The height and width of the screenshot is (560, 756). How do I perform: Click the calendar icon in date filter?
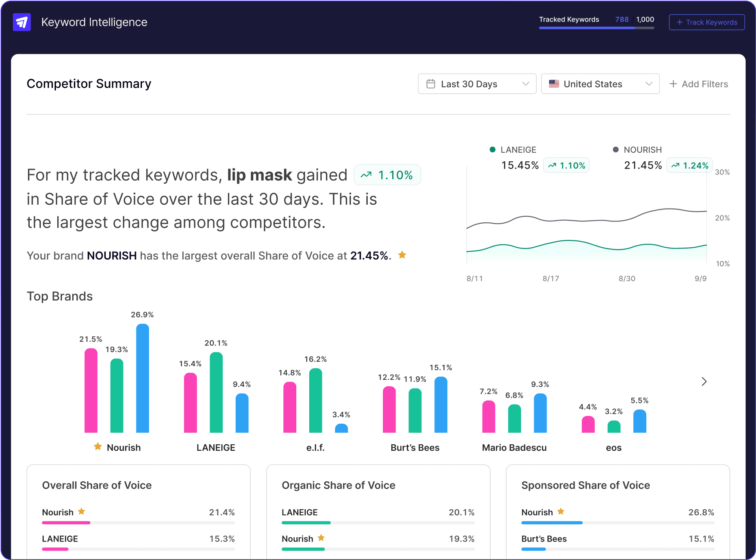tap(431, 84)
